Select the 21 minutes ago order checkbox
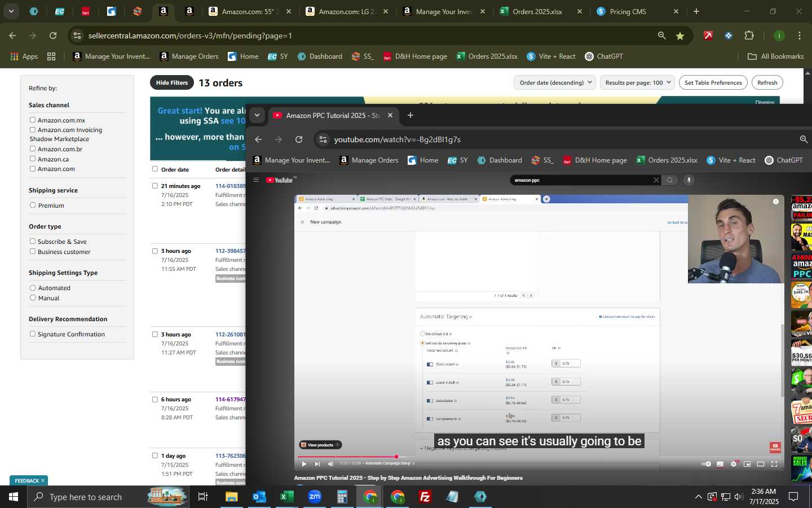 [155, 186]
